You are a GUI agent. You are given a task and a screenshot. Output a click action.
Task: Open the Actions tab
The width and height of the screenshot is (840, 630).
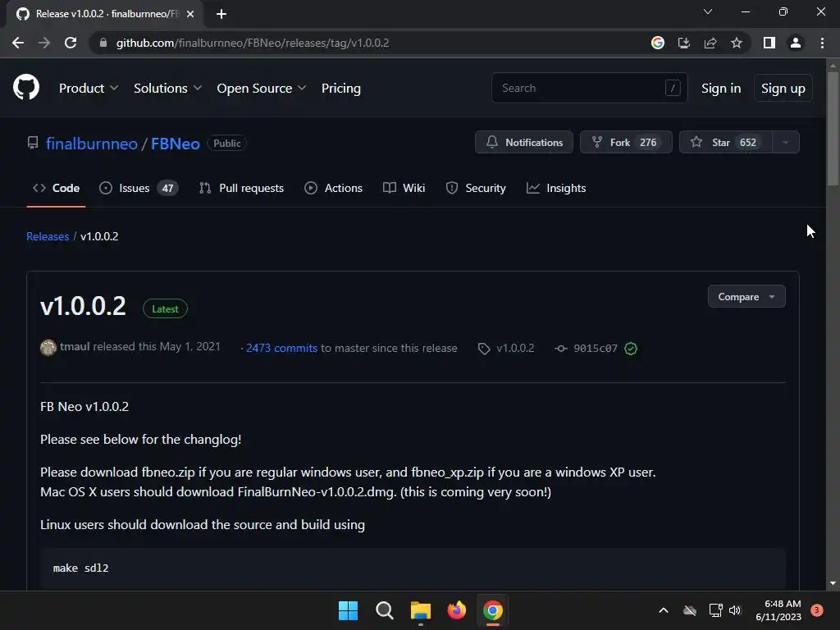click(333, 188)
